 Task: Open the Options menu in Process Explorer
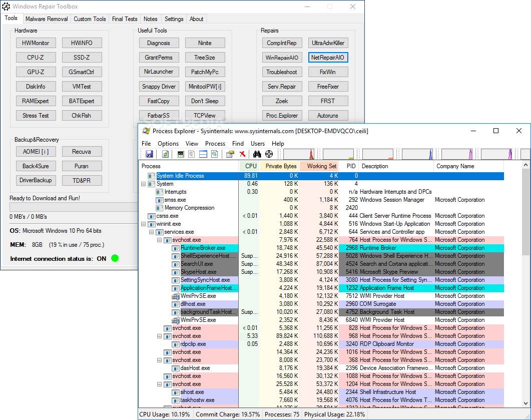pyautogui.click(x=168, y=144)
